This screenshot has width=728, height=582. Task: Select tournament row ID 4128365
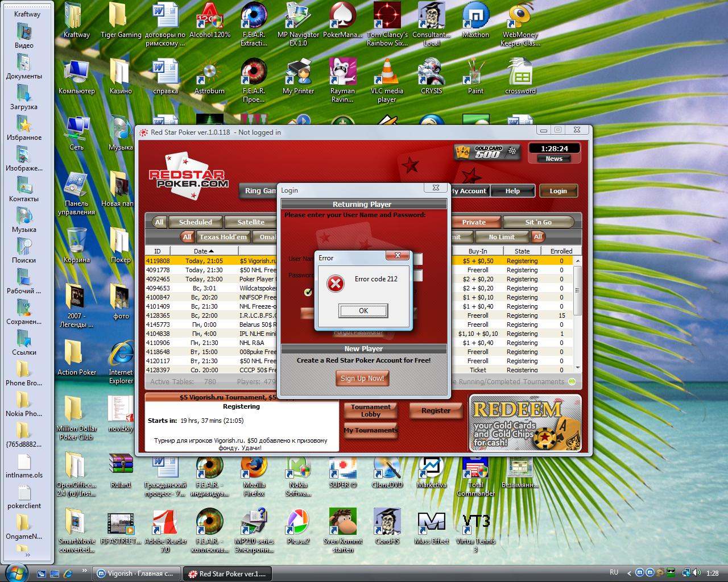[359, 315]
